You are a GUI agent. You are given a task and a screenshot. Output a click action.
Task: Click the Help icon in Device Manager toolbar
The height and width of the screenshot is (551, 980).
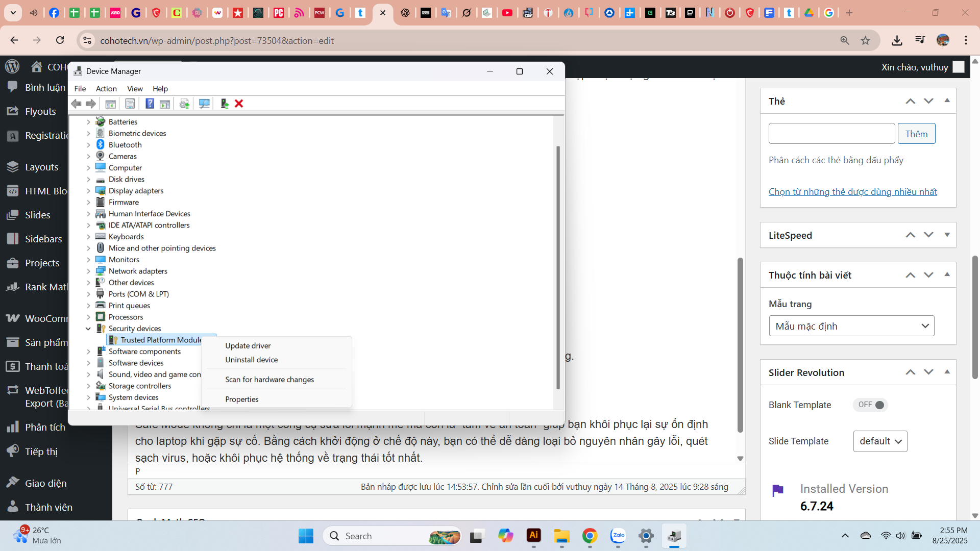pos(150,104)
